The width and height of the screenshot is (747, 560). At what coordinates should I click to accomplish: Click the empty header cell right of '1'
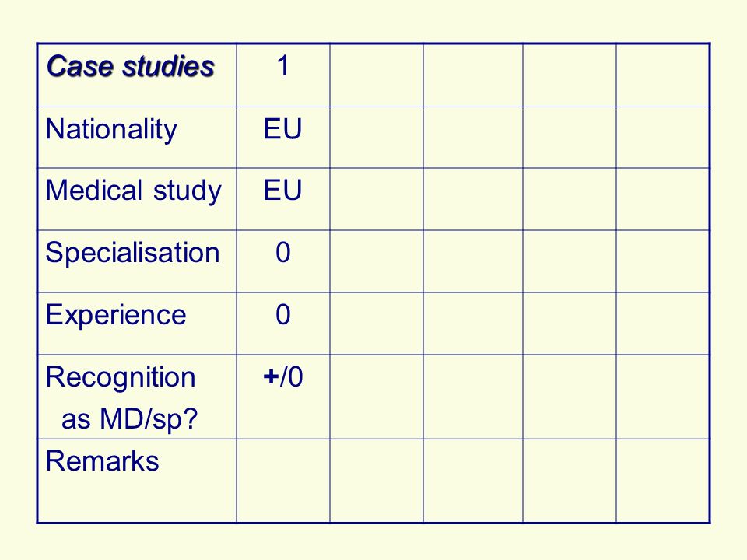pos(377,75)
